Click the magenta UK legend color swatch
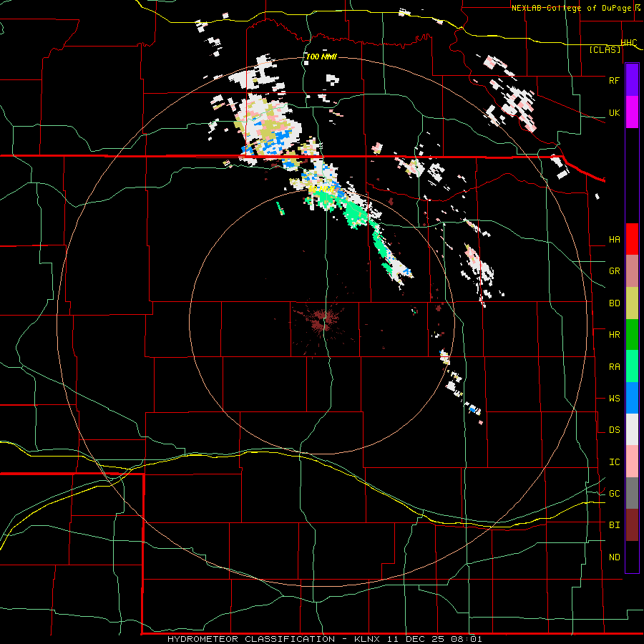Image resolution: width=644 pixels, height=644 pixels. click(x=632, y=112)
